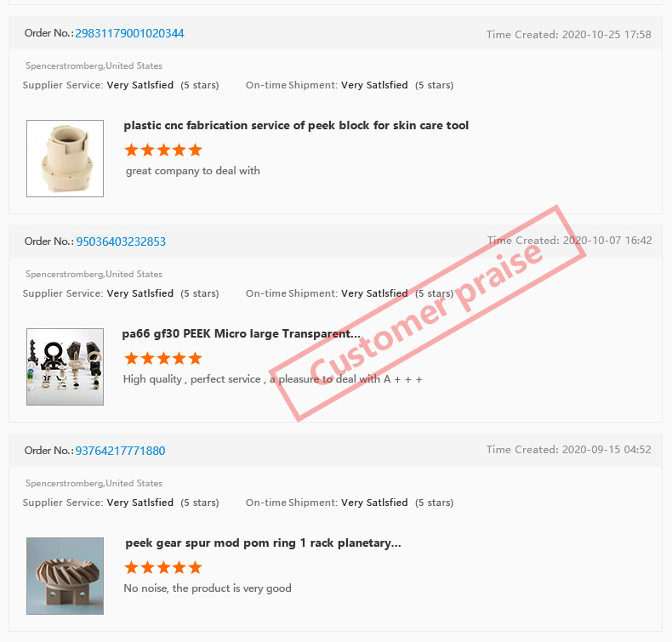Click Time Created 2020-09-15 04:52 text
Screen dimensions: 672x642
coord(569,450)
